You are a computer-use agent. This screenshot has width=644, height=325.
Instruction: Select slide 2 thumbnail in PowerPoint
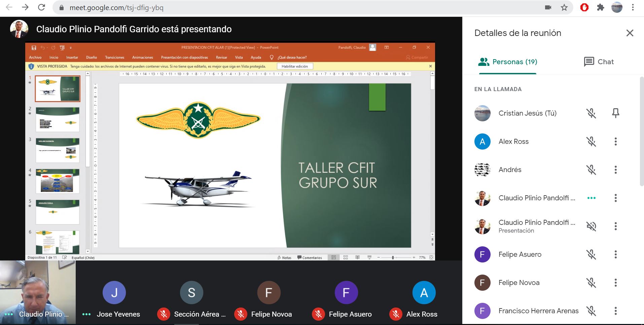58,120
